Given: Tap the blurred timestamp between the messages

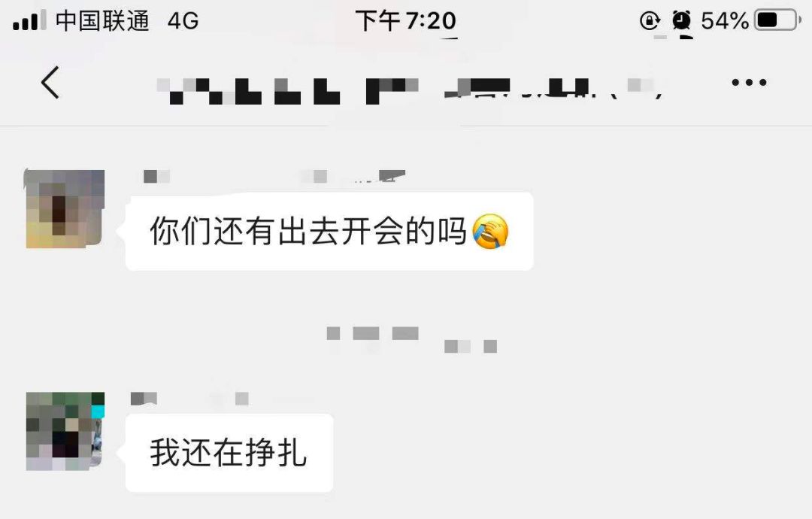Looking at the screenshot, I should (x=412, y=338).
